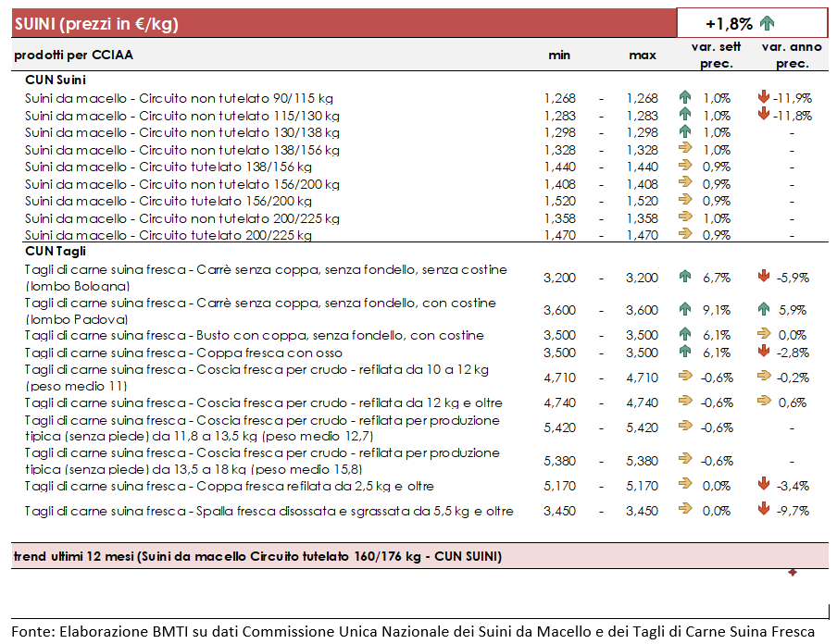Click row label 'Coppa fresca con osso'

click(x=183, y=353)
